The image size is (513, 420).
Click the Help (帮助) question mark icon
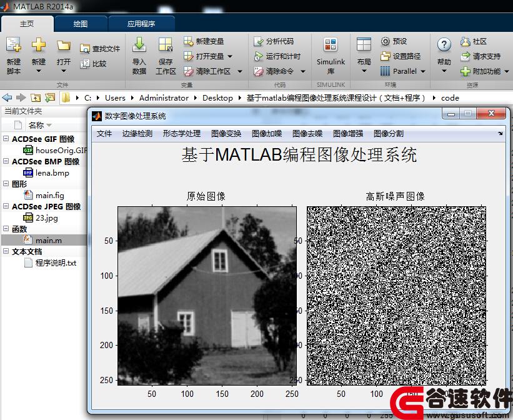[444, 45]
